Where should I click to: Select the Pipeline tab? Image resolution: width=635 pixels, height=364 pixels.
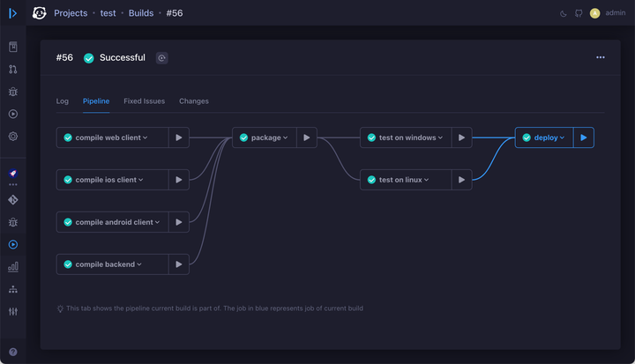(x=96, y=101)
